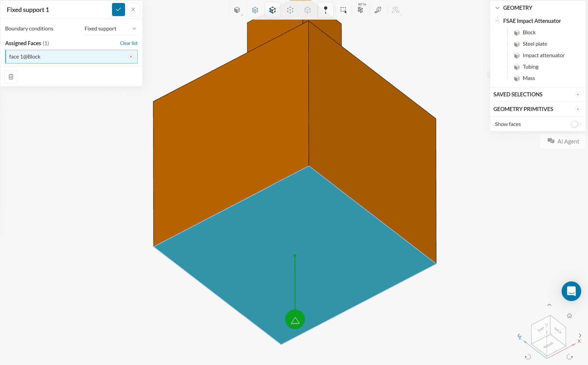Open the AI Agent panel

[563, 141]
